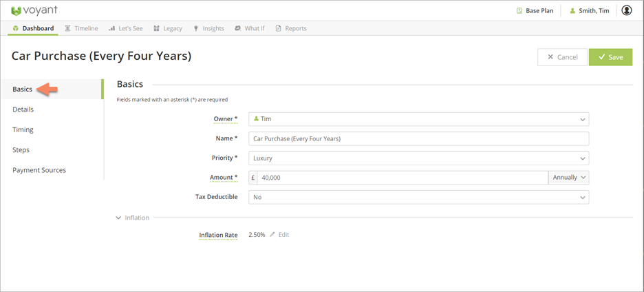Open the Insights tab
This screenshot has height=292, width=644.
point(208,28)
